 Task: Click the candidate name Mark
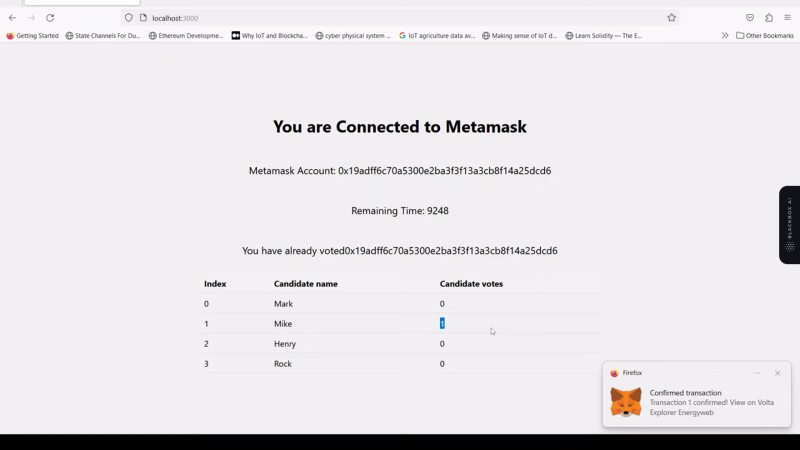click(283, 304)
